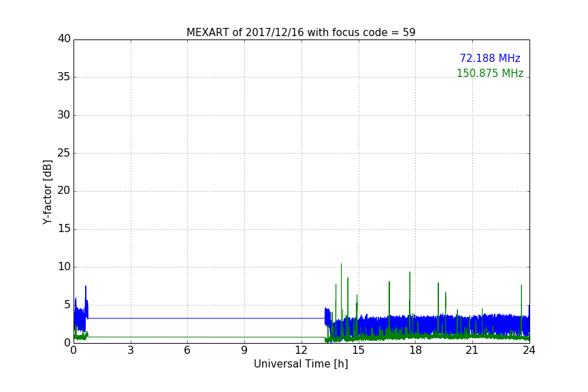Click the y-axis tick label '25'
Viewport: 588px width, 392px height.
pyautogui.click(x=64, y=153)
